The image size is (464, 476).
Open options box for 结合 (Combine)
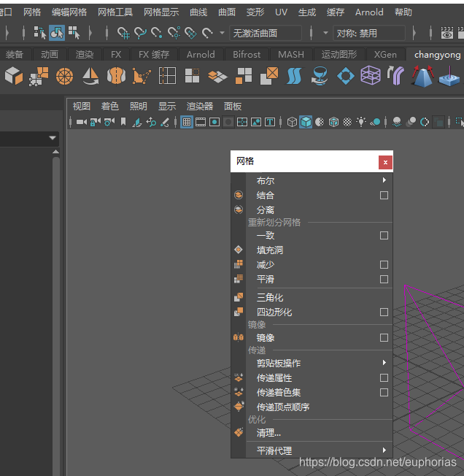(x=384, y=195)
